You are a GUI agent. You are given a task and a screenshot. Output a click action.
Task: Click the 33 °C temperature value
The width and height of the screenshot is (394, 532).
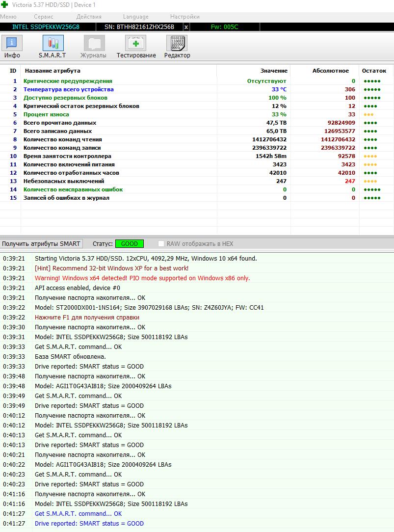click(279, 89)
